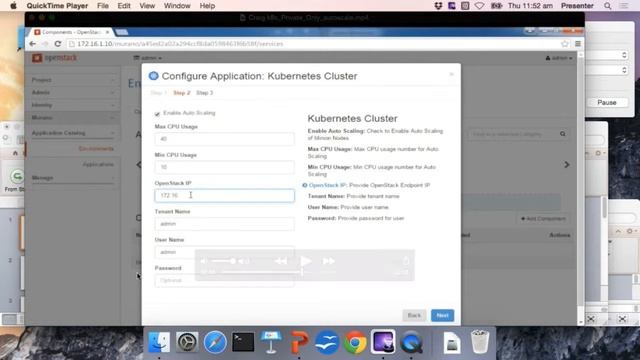Reload the page with the refresh icon
This screenshot has width=640, height=360.
(58, 44)
